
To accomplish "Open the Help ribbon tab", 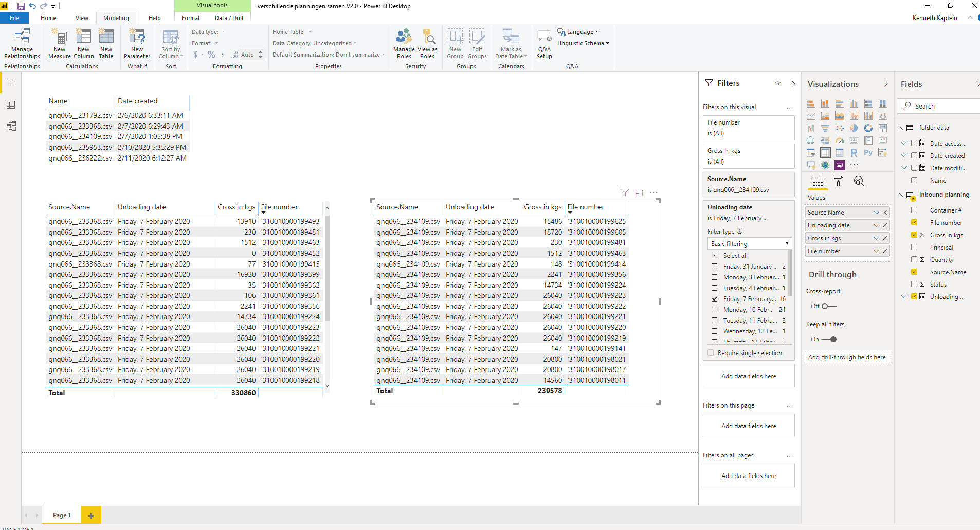I will (x=154, y=18).
